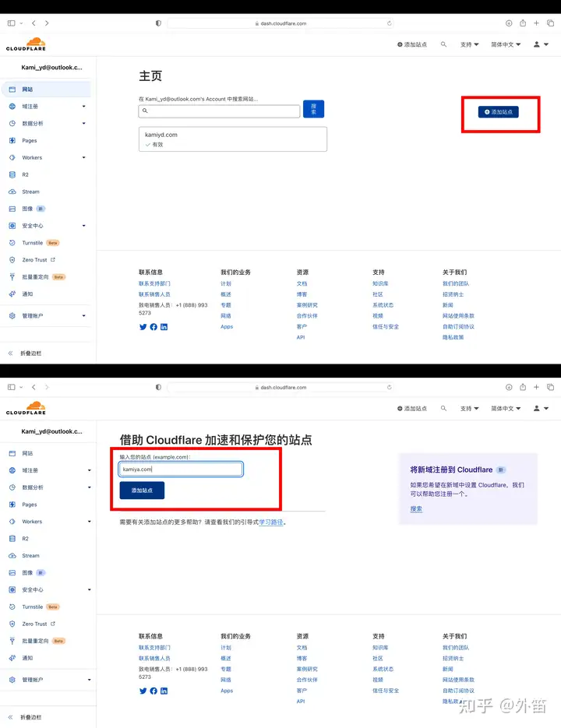Click address bar in upper browser window
The image size is (561, 728).
point(280,23)
